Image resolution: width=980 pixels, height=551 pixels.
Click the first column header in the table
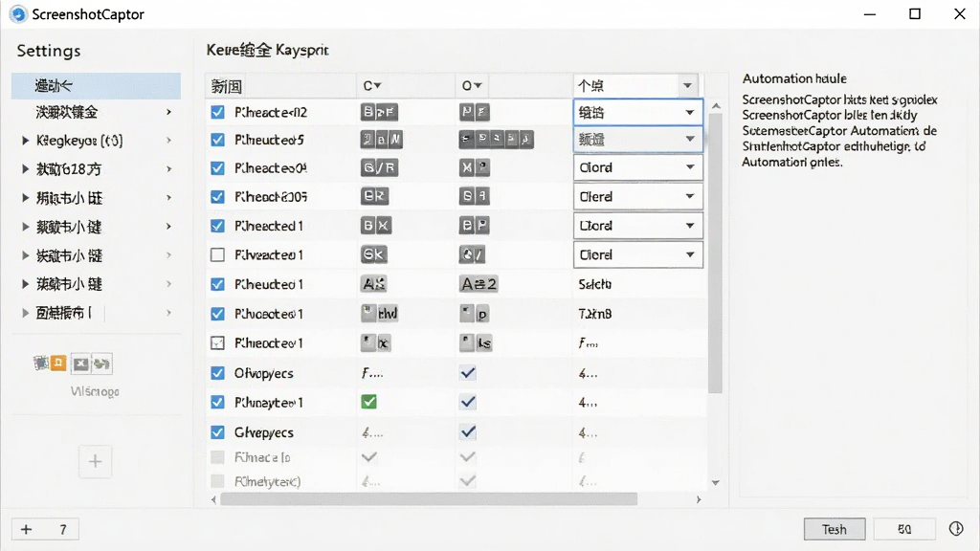pos(280,85)
